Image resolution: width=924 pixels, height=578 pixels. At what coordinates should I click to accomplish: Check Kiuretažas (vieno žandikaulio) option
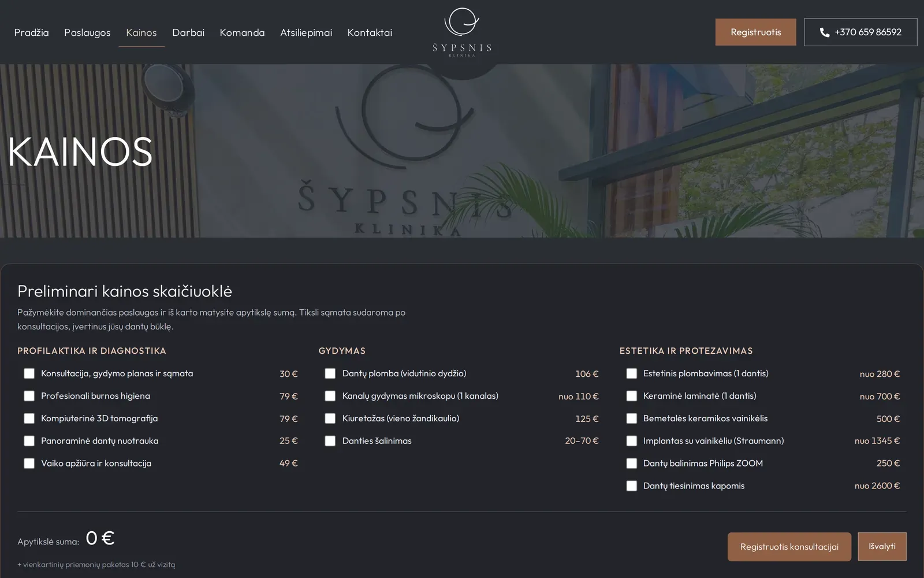pos(330,418)
